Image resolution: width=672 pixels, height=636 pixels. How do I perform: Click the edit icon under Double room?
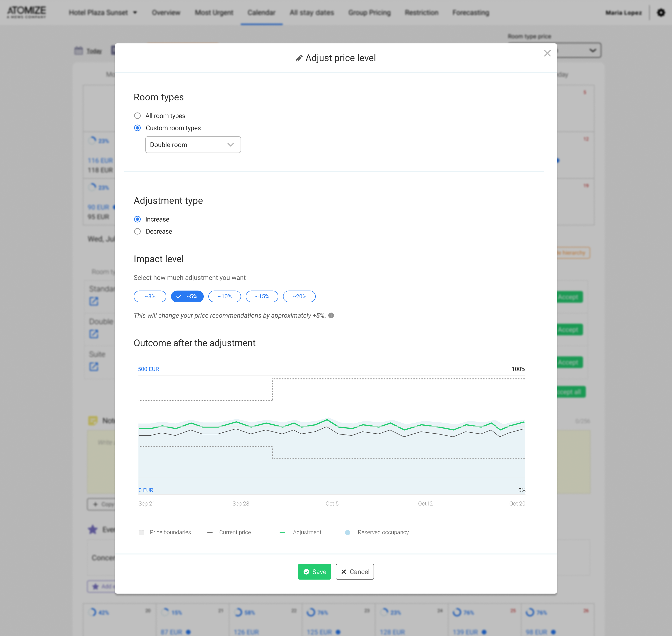[94, 334]
